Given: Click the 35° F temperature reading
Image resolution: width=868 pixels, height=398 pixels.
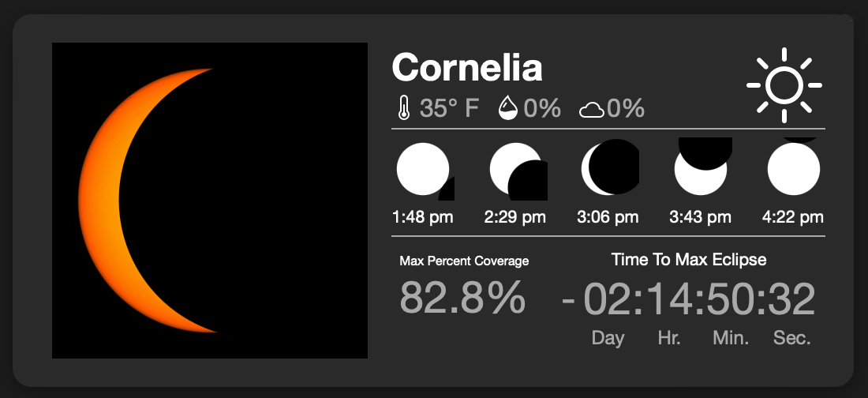Looking at the screenshot, I should click(449, 108).
